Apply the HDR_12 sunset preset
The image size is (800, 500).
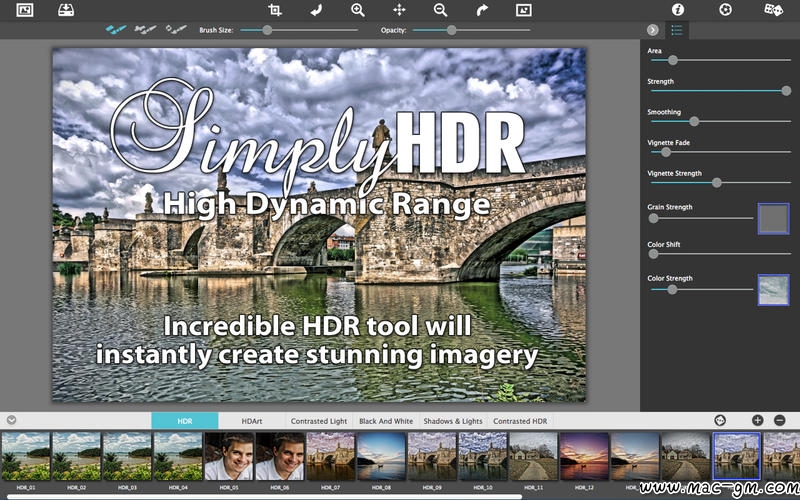pyautogui.click(x=584, y=456)
